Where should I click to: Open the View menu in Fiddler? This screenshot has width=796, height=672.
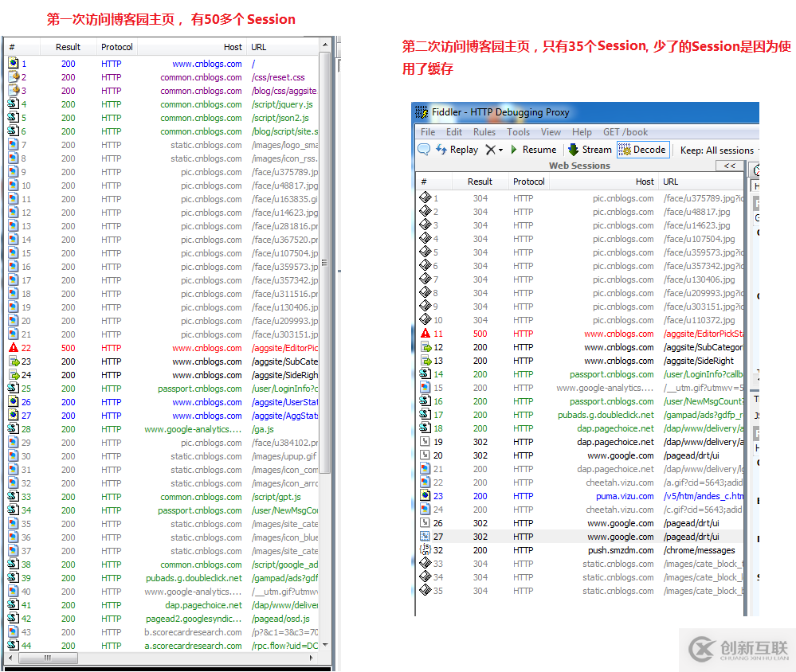pos(551,132)
